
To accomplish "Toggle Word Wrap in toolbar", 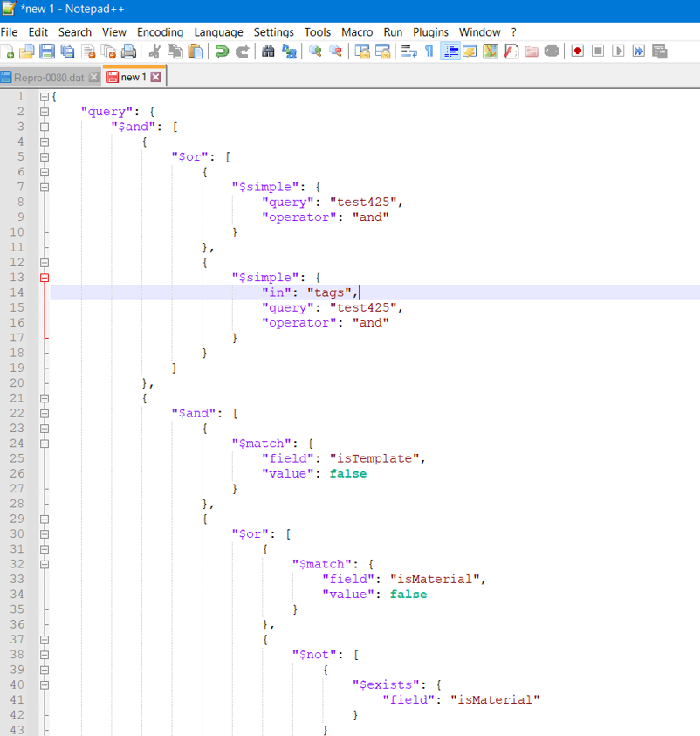I will (x=408, y=52).
